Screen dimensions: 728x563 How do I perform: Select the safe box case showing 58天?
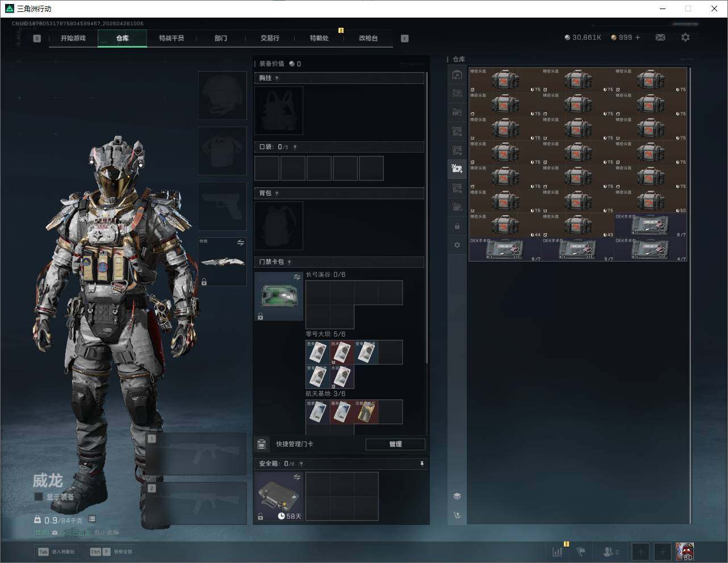pos(278,497)
